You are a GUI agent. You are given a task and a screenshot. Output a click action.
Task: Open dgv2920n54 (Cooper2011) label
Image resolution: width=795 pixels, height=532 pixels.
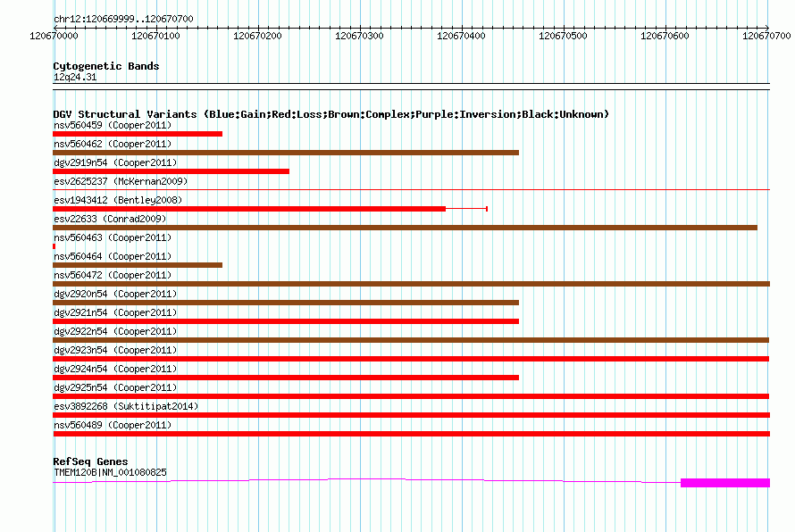pyautogui.click(x=115, y=294)
